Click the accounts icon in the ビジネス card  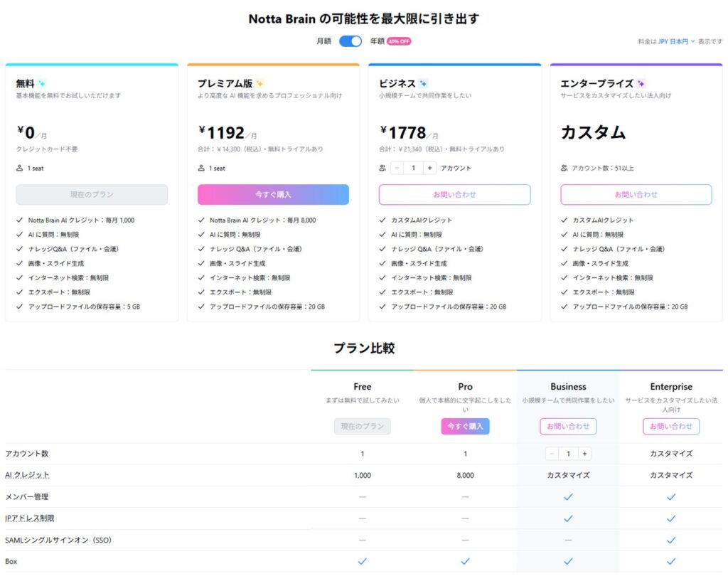[x=383, y=169]
